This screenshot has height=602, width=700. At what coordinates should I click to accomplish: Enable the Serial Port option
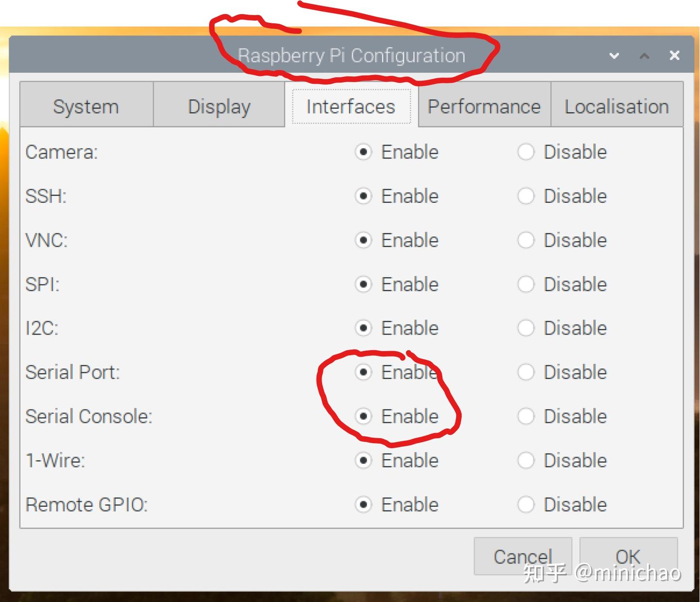pyautogui.click(x=363, y=372)
